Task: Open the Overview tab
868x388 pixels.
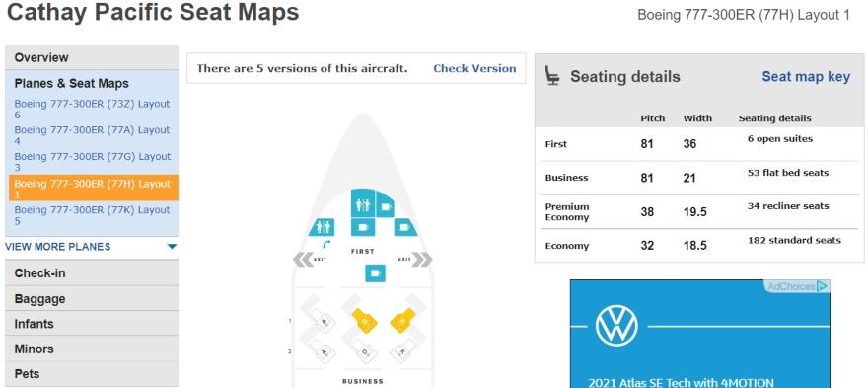Action: click(92, 57)
